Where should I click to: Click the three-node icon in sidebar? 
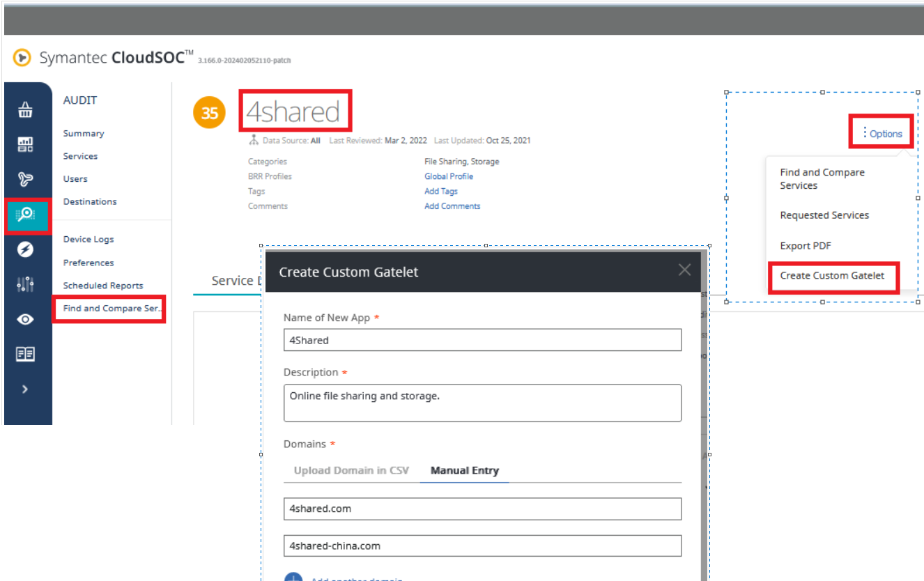(x=26, y=180)
